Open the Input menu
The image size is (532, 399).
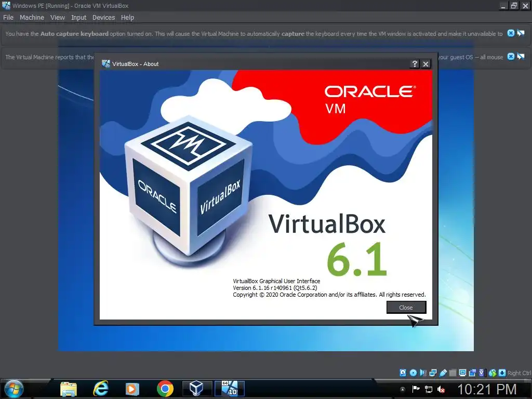(78, 17)
